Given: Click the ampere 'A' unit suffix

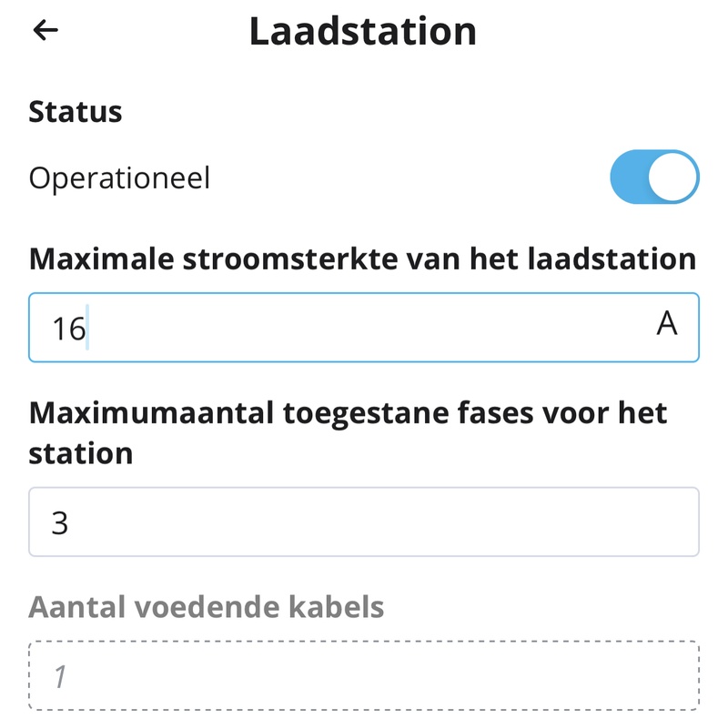Looking at the screenshot, I should [x=667, y=324].
